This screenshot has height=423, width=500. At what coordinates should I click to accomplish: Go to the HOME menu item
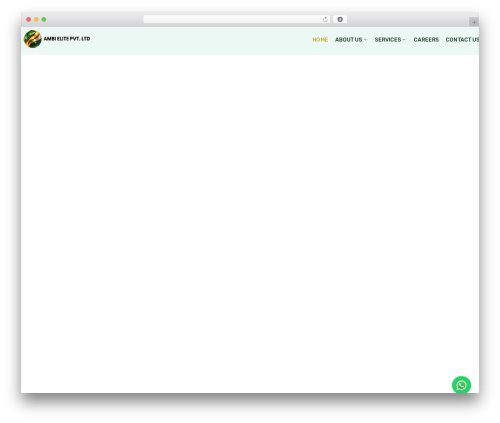(320, 40)
